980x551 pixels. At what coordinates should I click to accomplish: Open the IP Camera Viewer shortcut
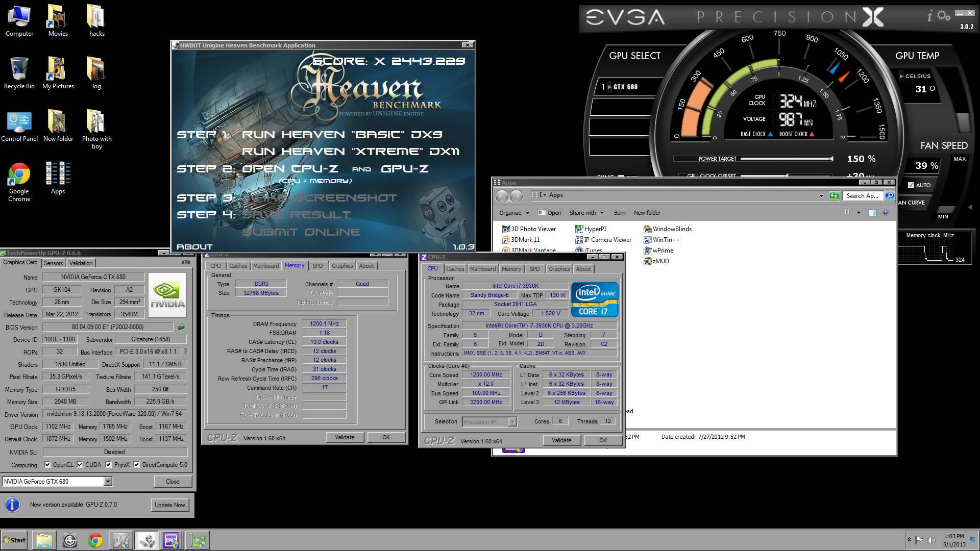pyautogui.click(x=603, y=240)
